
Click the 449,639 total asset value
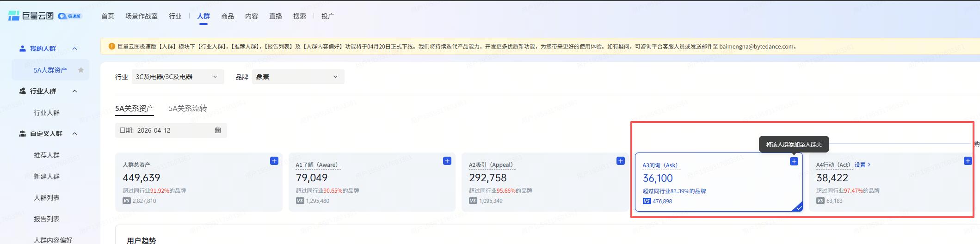142,178
